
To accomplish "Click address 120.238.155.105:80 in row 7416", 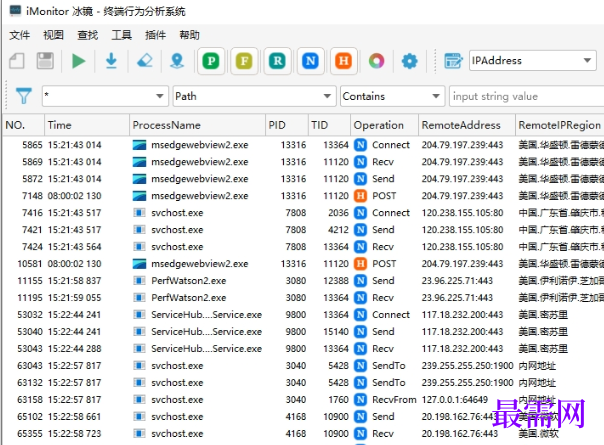I will (x=463, y=213).
